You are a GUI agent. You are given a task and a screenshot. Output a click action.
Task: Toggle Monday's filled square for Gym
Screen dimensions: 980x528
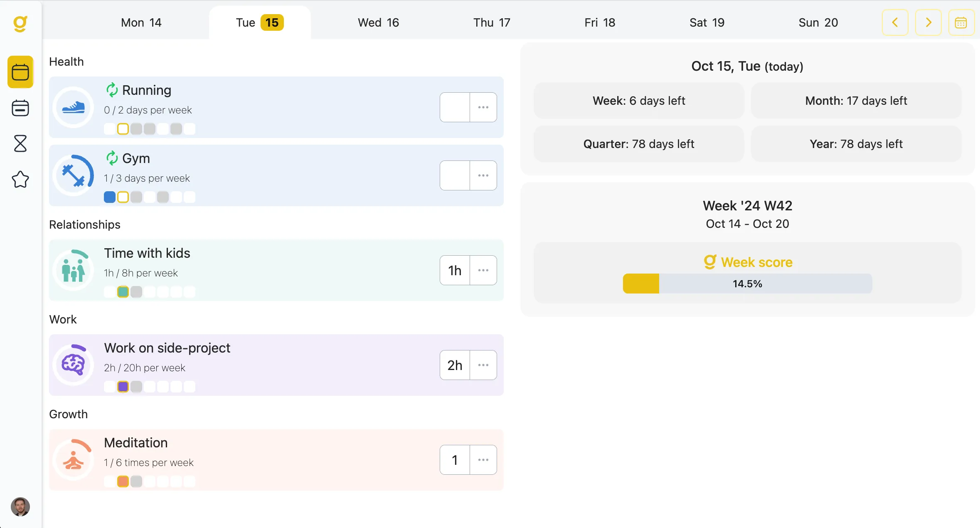pyautogui.click(x=109, y=197)
